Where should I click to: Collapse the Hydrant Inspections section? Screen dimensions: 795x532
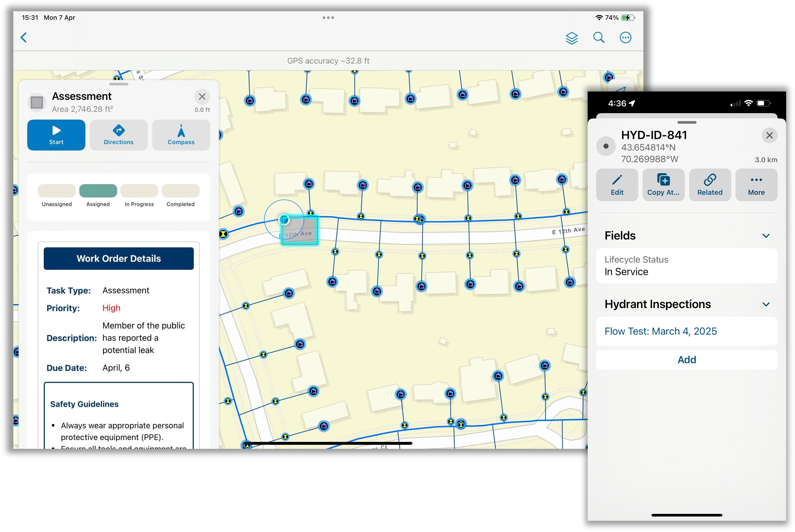pos(766,304)
